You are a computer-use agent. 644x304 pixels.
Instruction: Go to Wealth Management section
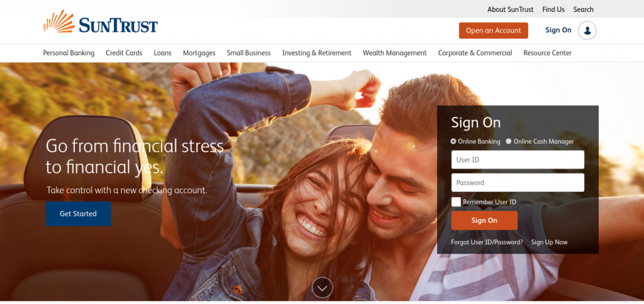(395, 53)
